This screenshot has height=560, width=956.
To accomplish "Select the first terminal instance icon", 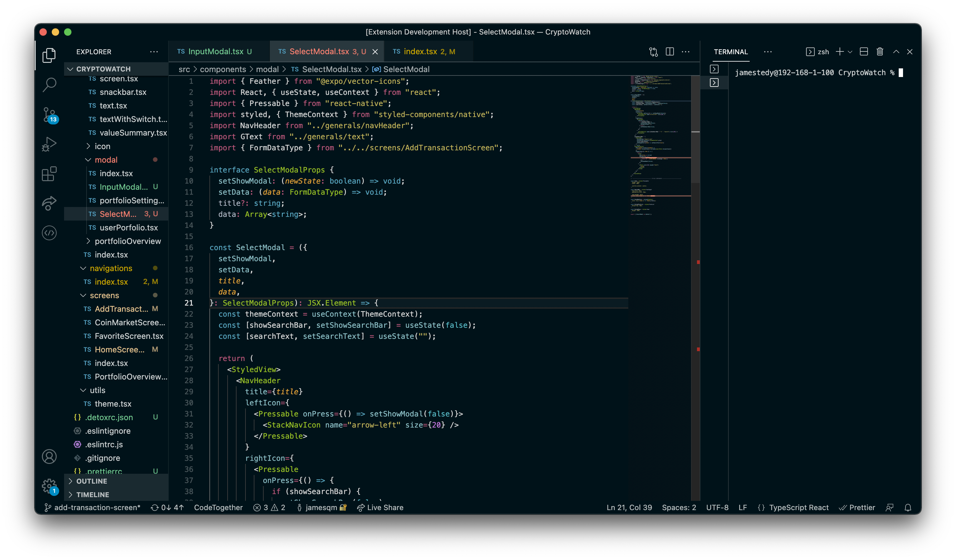I will tap(714, 69).
